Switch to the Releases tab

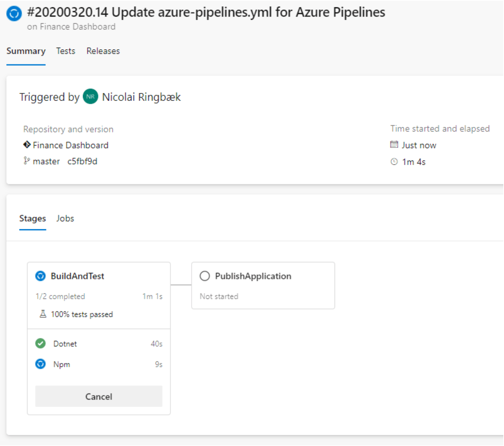click(103, 51)
